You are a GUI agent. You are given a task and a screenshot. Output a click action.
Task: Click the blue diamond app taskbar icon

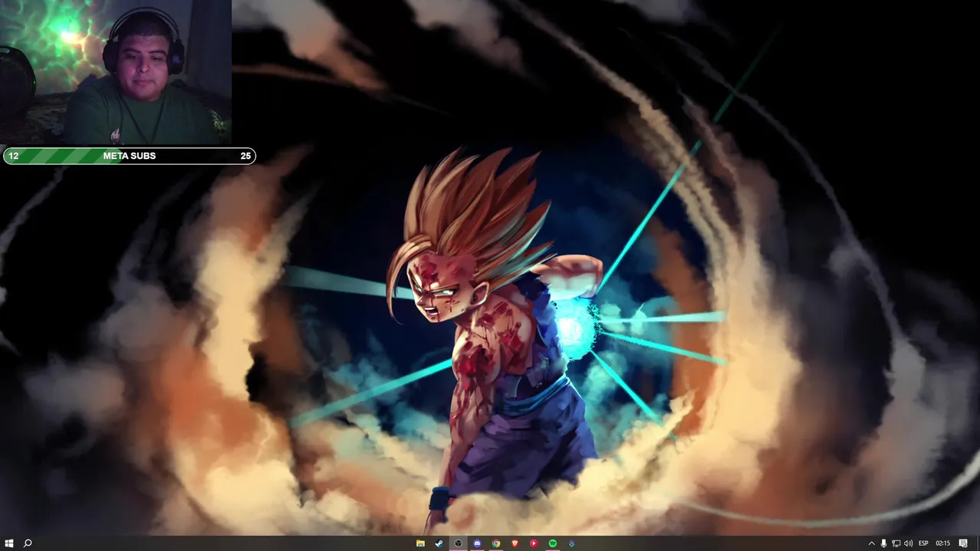(x=571, y=543)
